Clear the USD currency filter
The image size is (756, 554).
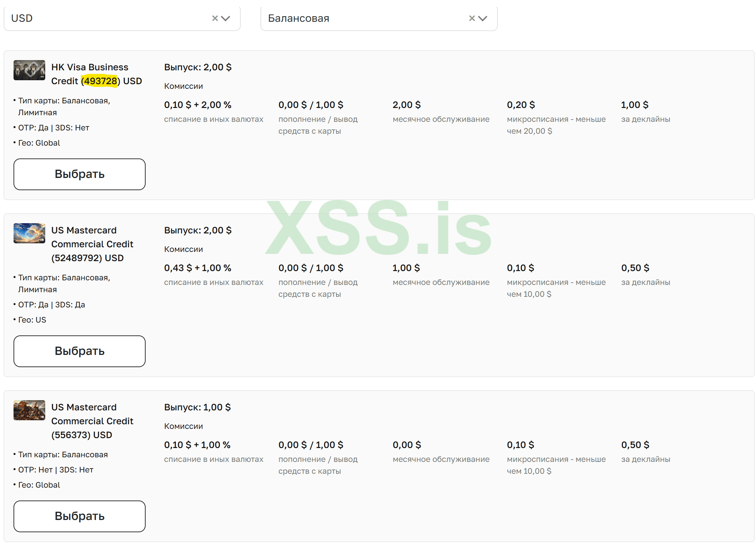[x=215, y=18]
